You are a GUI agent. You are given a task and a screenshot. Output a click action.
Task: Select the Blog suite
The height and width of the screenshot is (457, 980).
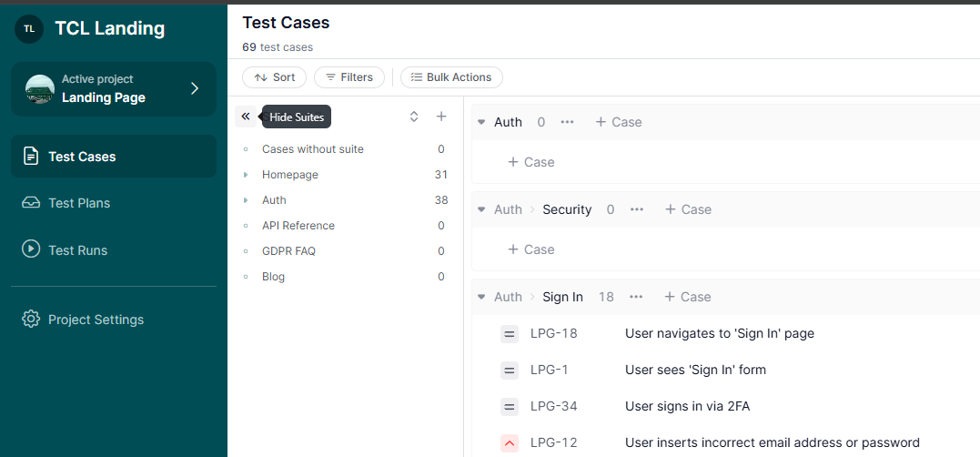pos(273,277)
